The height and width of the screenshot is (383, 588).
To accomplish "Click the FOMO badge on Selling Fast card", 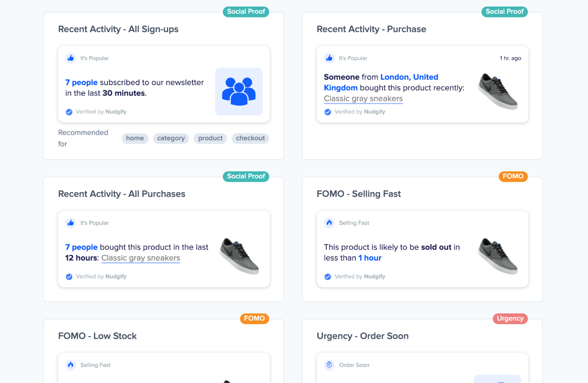I will pyautogui.click(x=513, y=176).
